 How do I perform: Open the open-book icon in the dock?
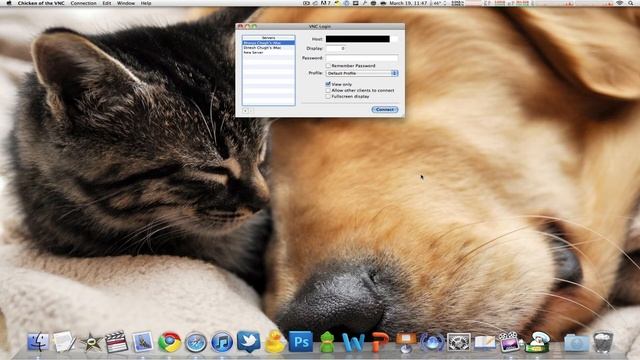pyautogui.click(x=484, y=342)
